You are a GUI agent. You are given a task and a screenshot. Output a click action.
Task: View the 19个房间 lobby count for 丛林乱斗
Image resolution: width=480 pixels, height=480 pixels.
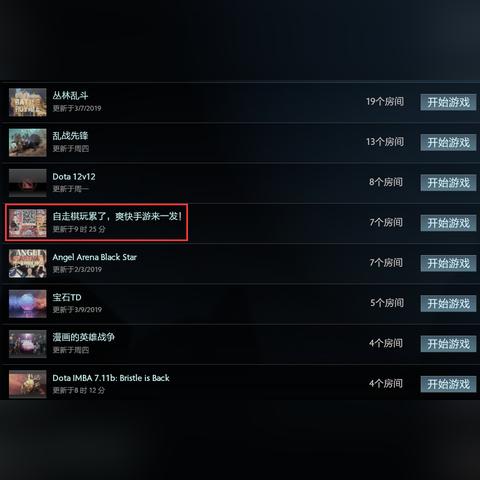coord(385,102)
